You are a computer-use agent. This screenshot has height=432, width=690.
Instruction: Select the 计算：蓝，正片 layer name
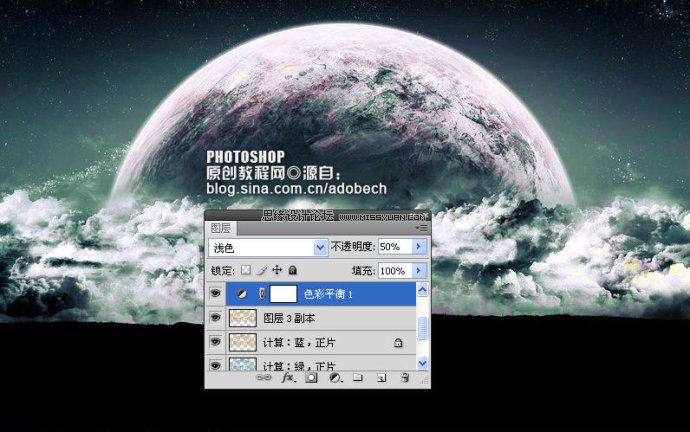tap(299, 342)
